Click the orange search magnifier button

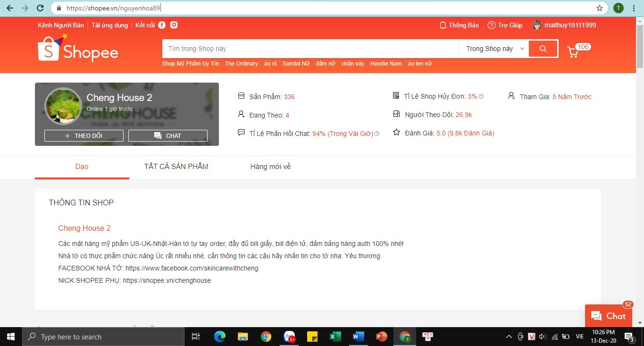[543, 49]
